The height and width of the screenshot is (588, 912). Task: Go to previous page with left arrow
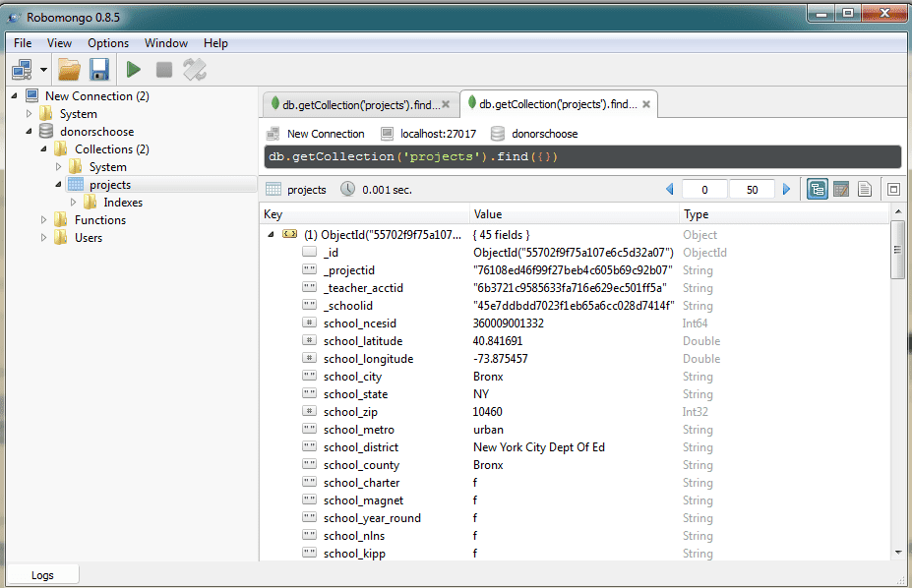click(x=669, y=190)
